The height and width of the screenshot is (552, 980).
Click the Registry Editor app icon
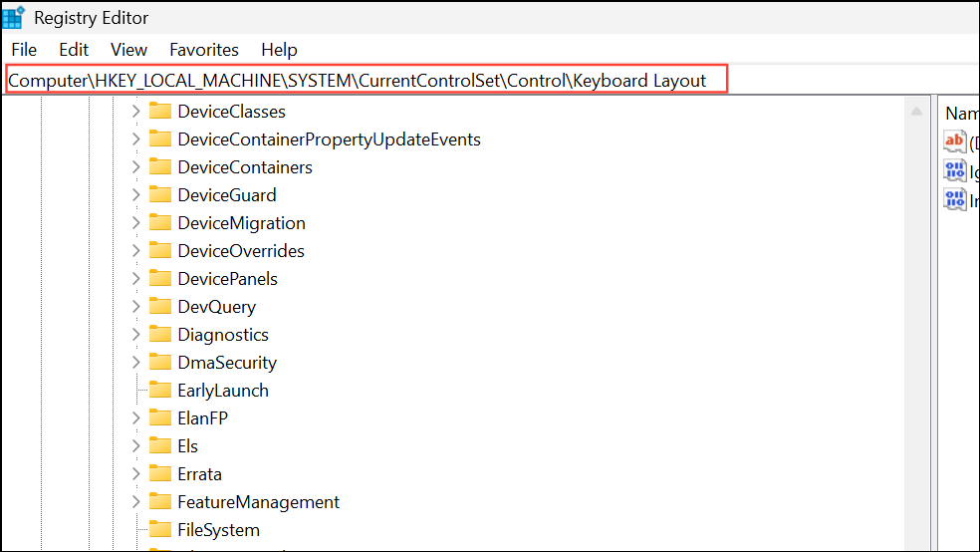14,17
